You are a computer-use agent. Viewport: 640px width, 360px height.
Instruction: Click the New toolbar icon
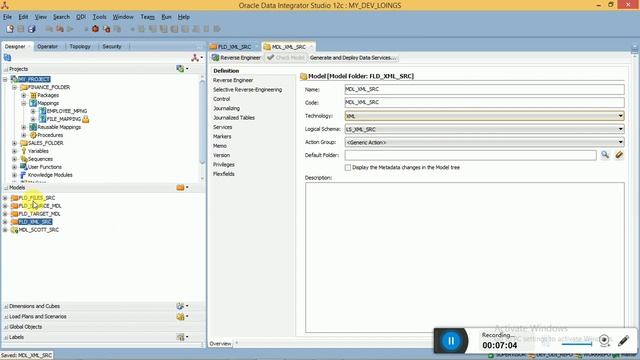pyautogui.click(x=10, y=29)
